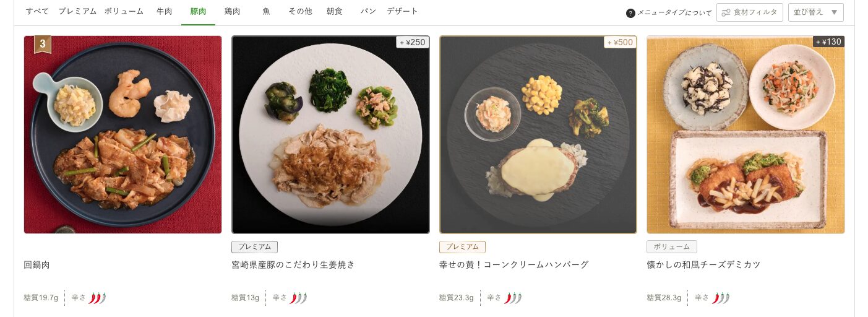Open the 食材フィルタ ingredient filter

click(749, 12)
